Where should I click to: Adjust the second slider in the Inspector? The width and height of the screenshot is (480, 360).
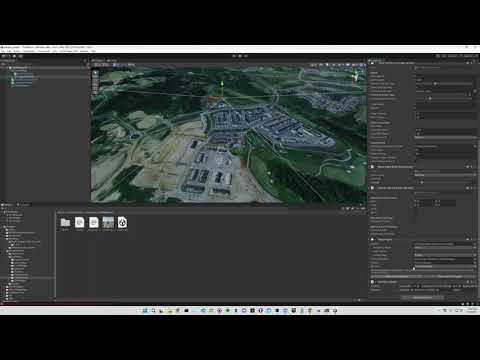[x=430, y=99]
